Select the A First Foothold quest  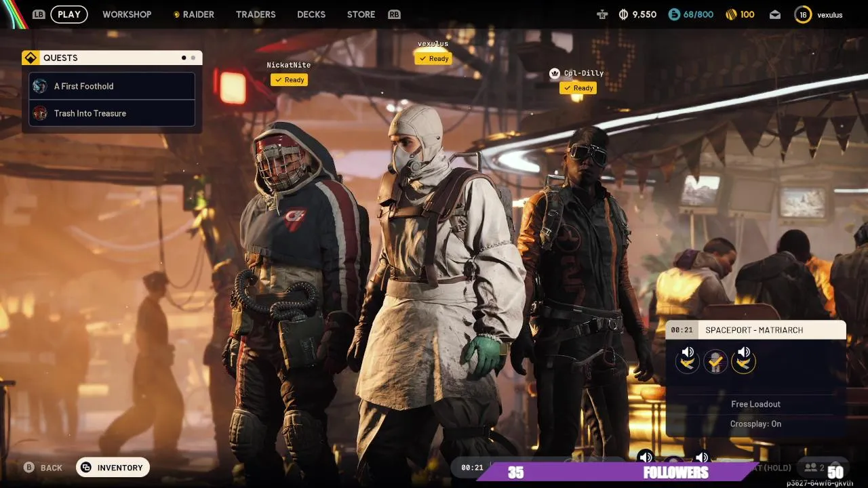click(112, 86)
